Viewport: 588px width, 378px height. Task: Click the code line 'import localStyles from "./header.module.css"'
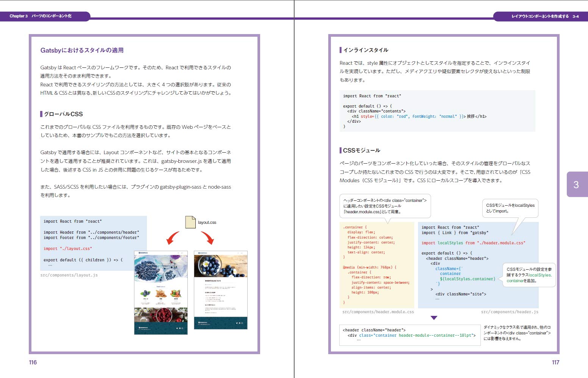tap(473, 243)
